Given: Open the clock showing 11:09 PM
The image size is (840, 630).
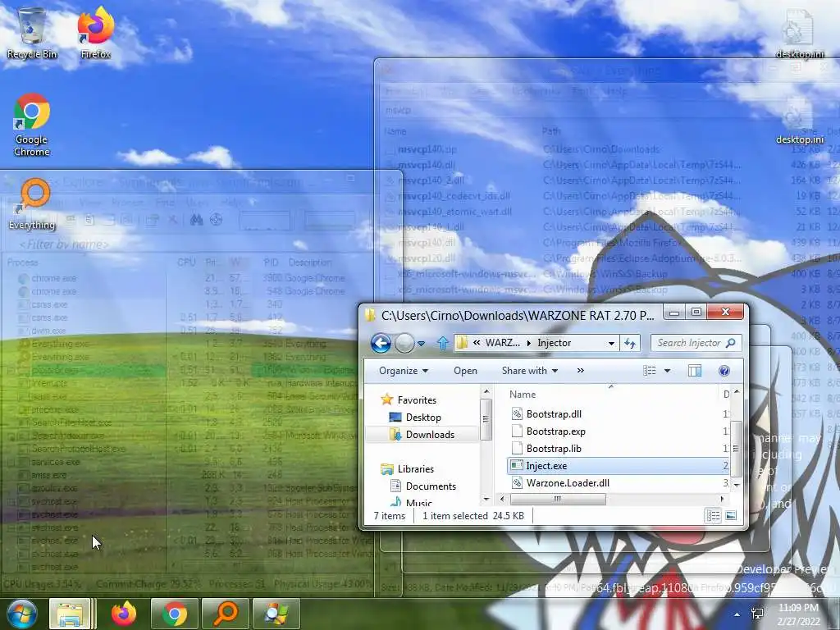Looking at the screenshot, I should [798, 614].
